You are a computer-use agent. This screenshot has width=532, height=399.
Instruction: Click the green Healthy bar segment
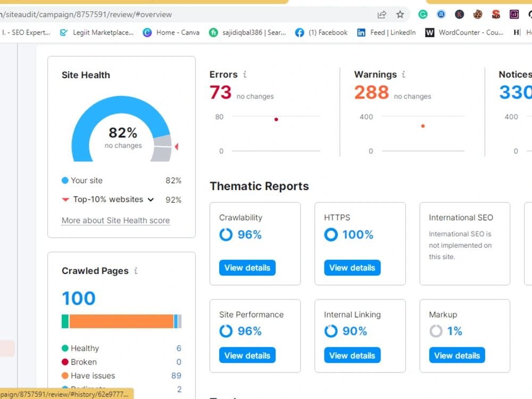(x=65, y=321)
